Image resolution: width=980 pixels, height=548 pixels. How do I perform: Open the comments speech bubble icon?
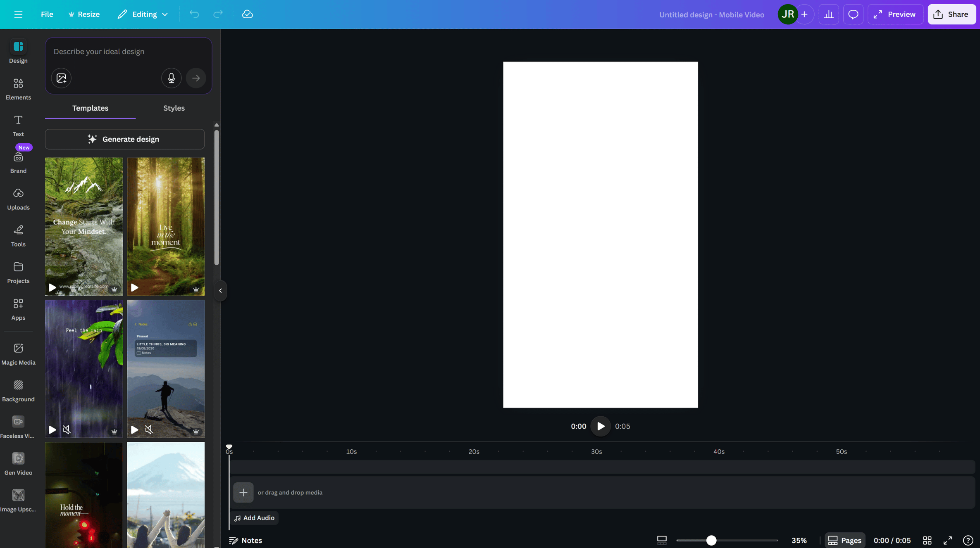pyautogui.click(x=853, y=14)
